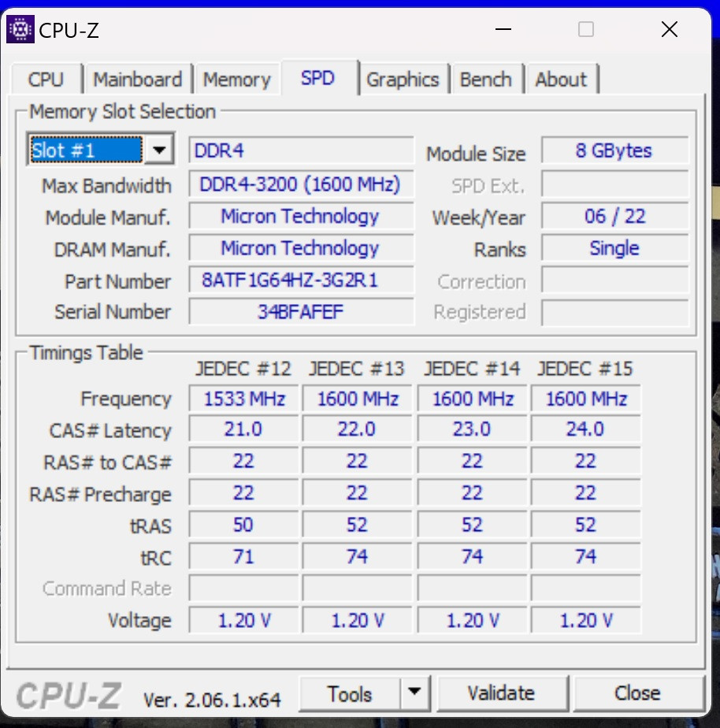Click the JEDEC #12 frequency 1533 MHz
720x728 pixels.
click(x=243, y=399)
